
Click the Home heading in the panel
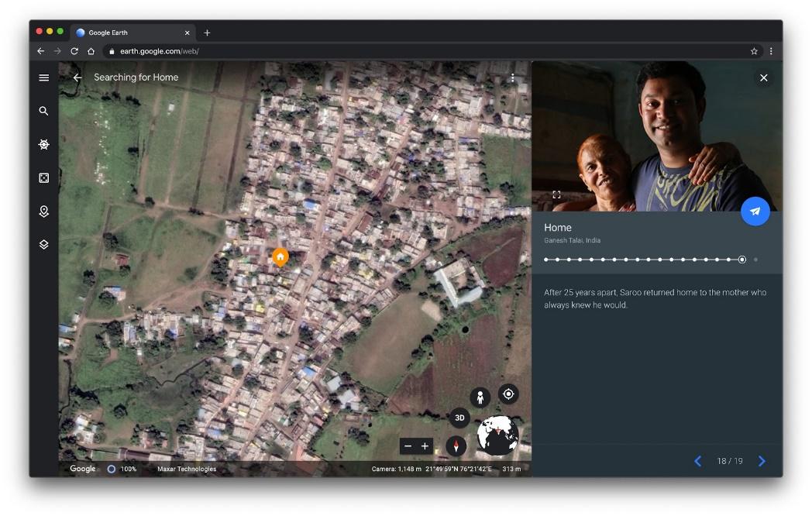558,228
